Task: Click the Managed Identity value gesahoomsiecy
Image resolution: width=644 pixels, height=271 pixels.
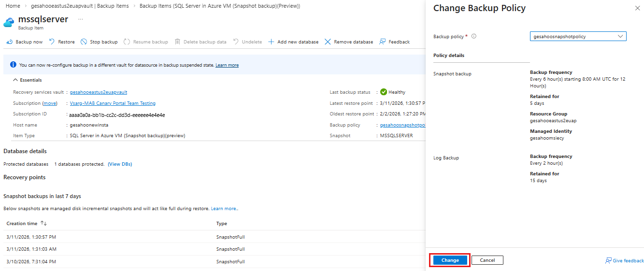Action: (547, 138)
